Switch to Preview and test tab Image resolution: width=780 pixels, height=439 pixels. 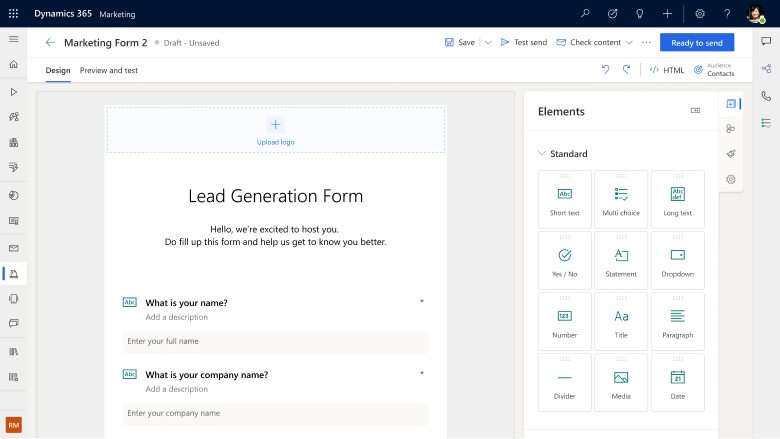(x=109, y=71)
